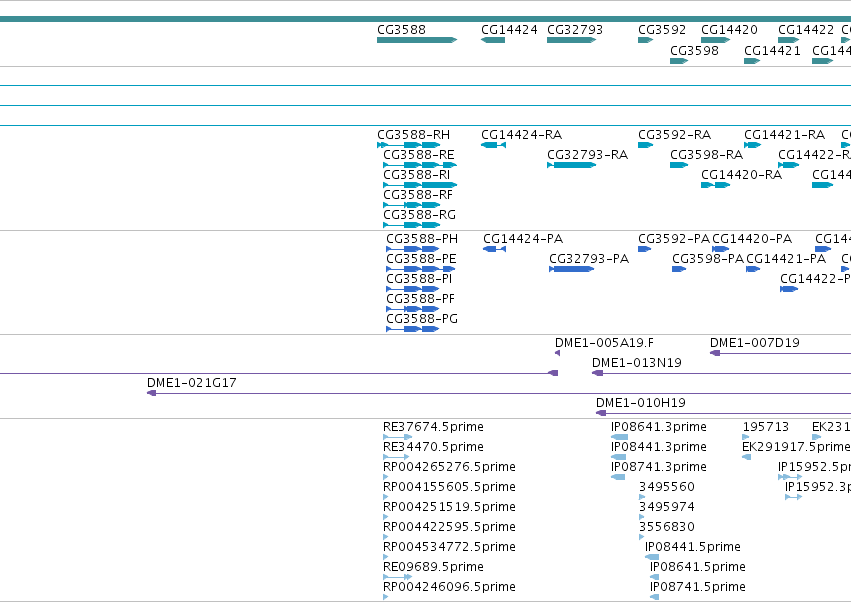Select the CG3588-PI protein label

[x=419, y=279]
